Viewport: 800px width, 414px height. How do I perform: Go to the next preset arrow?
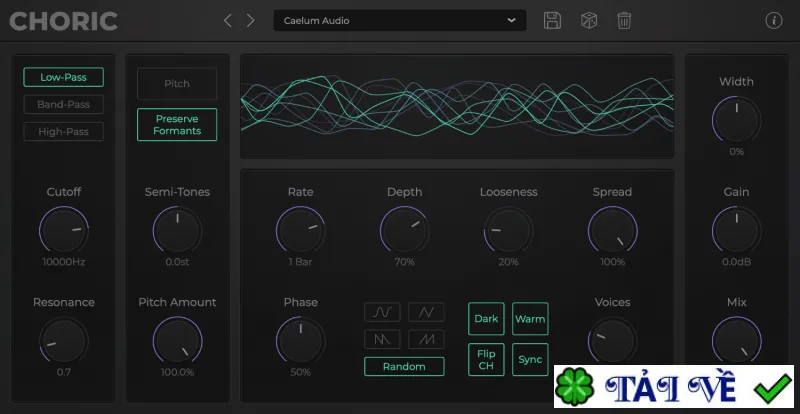coord(251,20)
